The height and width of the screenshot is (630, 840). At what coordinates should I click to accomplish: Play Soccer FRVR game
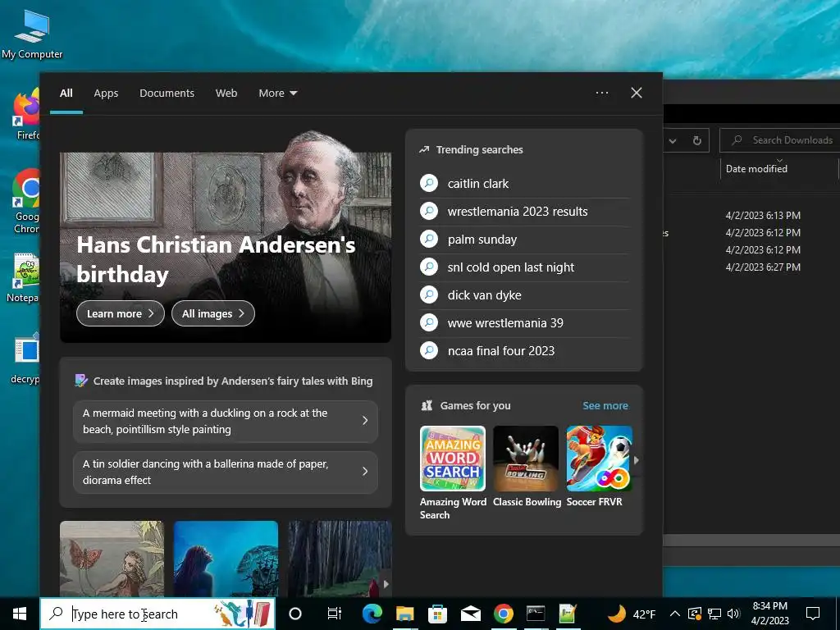click(x=599, y=466)
